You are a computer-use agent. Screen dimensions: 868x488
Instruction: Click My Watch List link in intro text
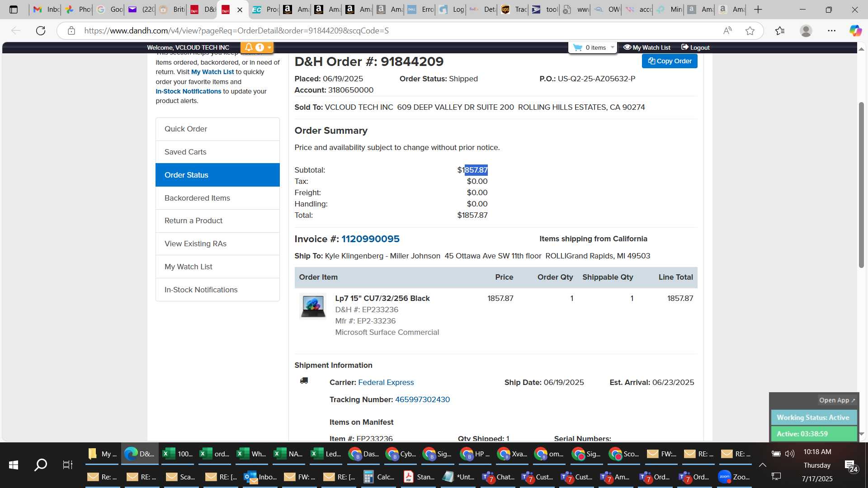[212, 72]
